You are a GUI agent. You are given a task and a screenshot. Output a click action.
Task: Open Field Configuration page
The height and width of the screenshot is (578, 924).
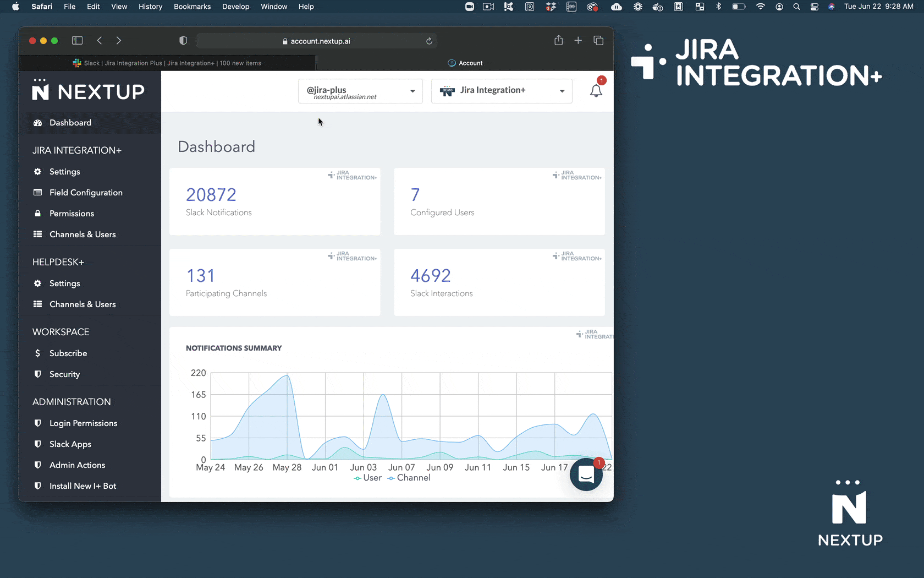(x=86, y=193)
